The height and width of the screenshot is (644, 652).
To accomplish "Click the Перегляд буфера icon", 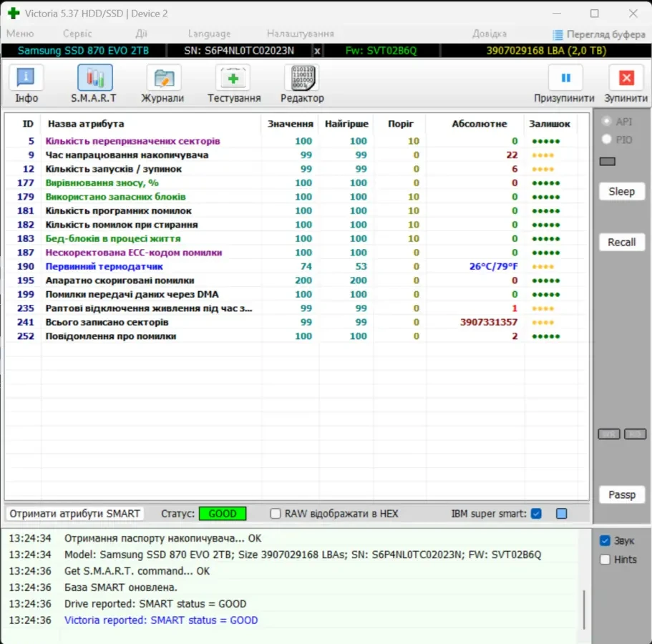I will click(558, 34).
